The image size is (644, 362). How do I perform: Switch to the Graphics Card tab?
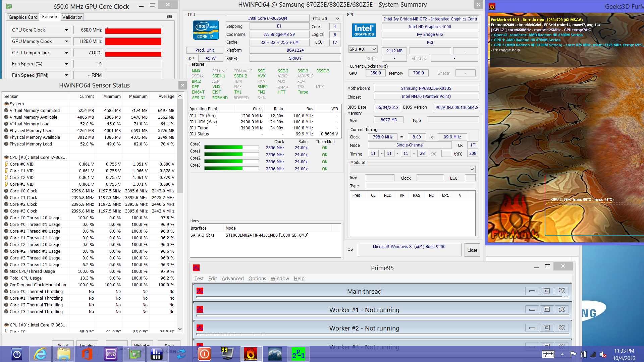[x=23, y=17]
